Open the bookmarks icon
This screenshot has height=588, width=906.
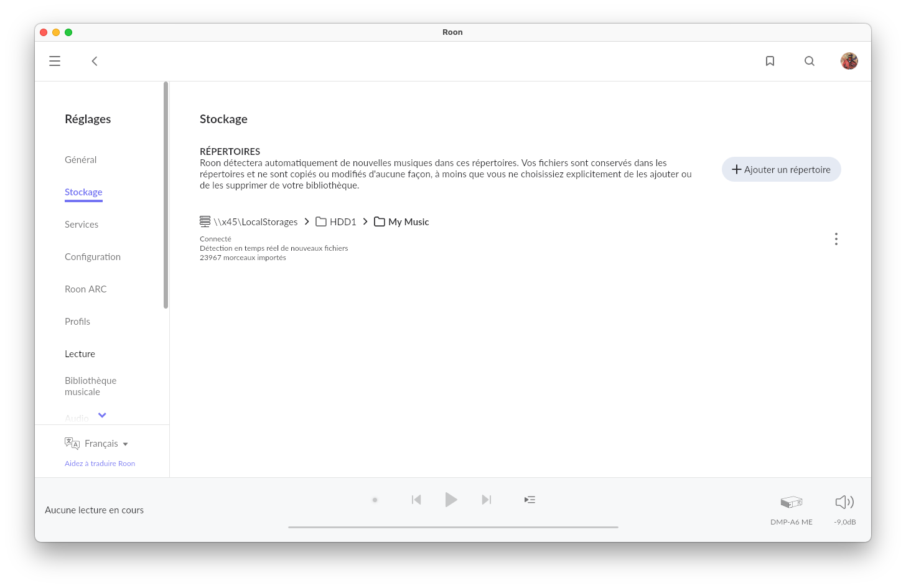point(770,61)
